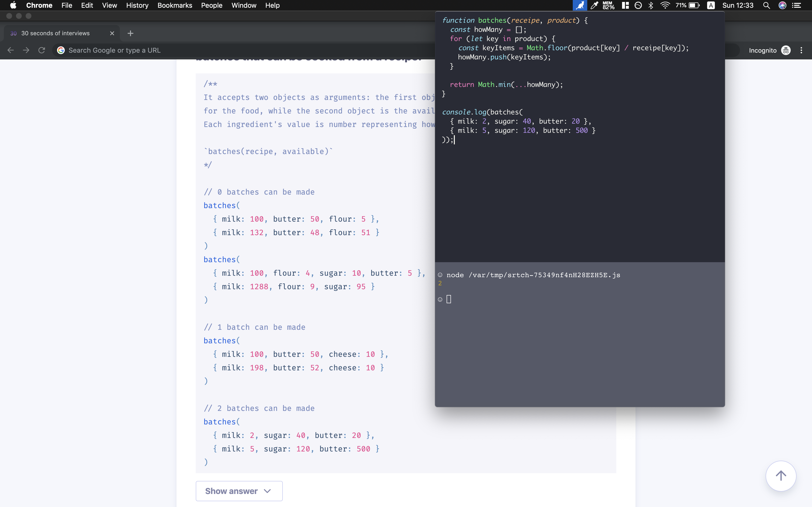Open the History menu
This screenshot has width=812, height=507.
tap(137, 5)
